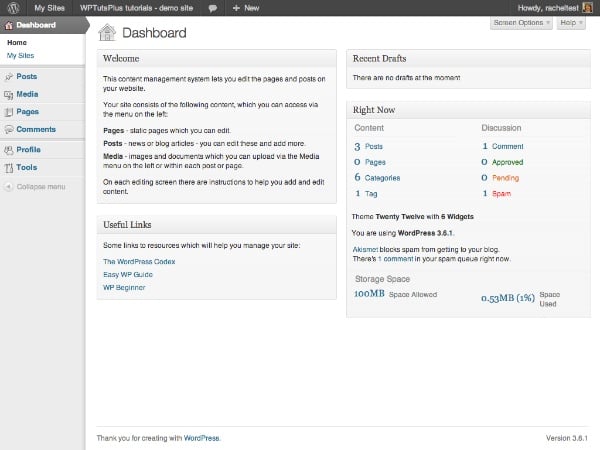This screenshot has width=600, height=450.
Task: Click the Profile icon in sidebar
Action: click(x=8, y=150)
